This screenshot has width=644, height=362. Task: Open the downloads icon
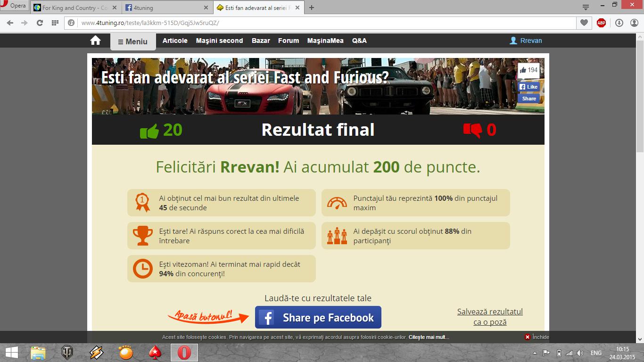coord(619,23)
